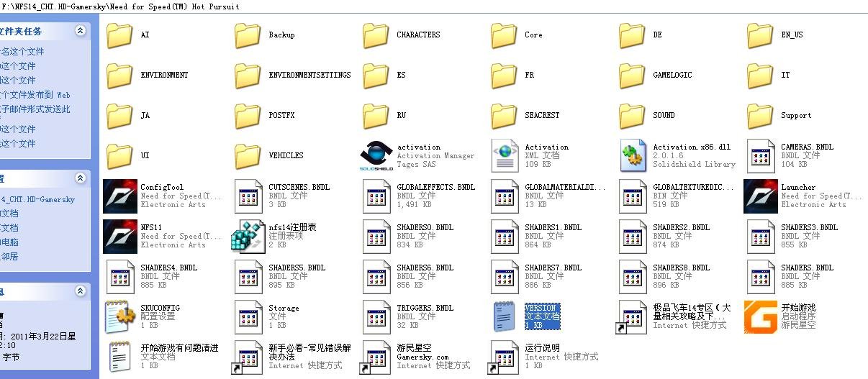Open the Support folder
This screenshot has height=379, width=868.
tap(760, 116)
